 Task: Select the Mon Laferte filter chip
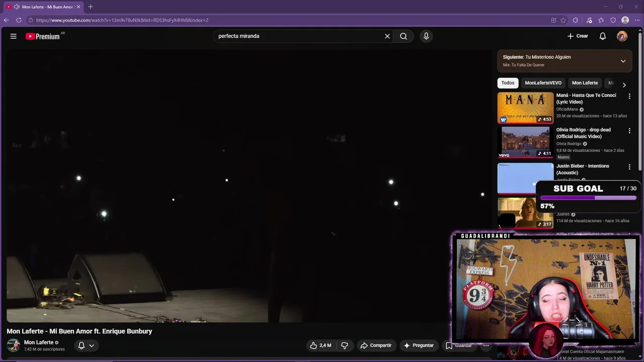pos(585,83)
